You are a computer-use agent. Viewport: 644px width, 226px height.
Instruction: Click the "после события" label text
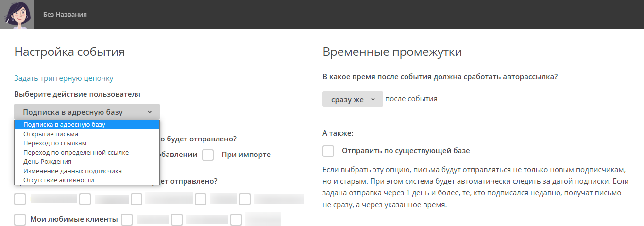[411, 99]
